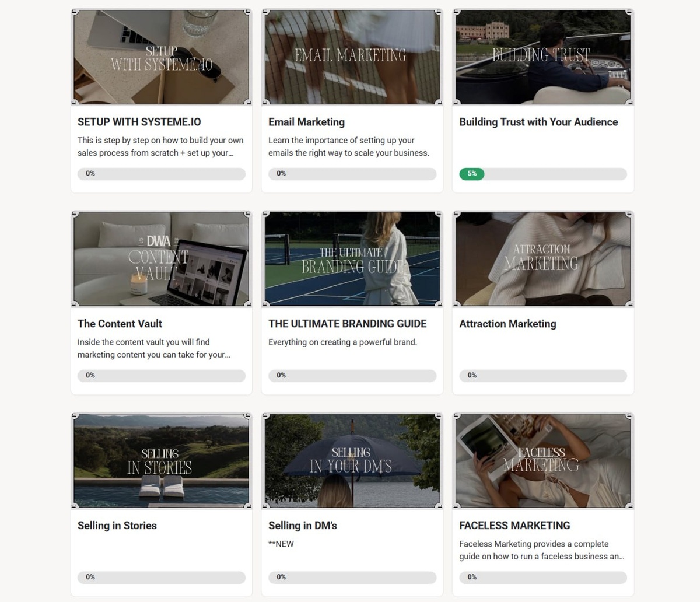Open the Building Trust thumbnail image
The height and width of the screenshot is (602, 700).
(x=543, y=57)
